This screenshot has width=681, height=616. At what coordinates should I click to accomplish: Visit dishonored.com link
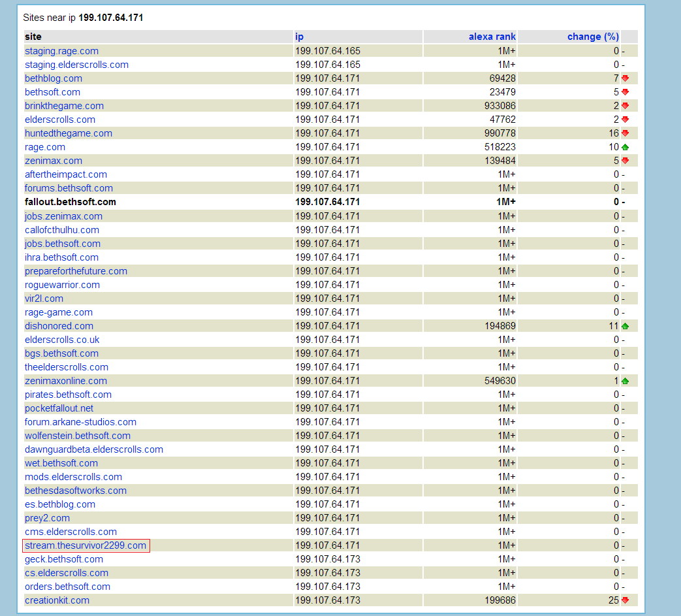[x=59, y=326]
